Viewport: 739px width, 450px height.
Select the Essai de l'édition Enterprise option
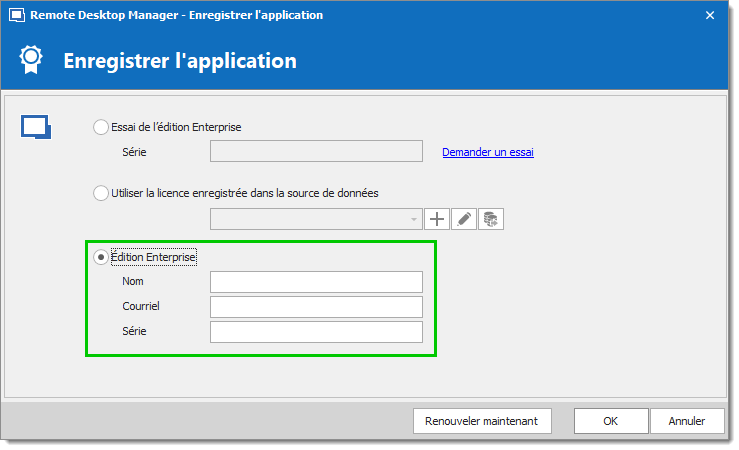pyautogui.click(x=100, y=127)
